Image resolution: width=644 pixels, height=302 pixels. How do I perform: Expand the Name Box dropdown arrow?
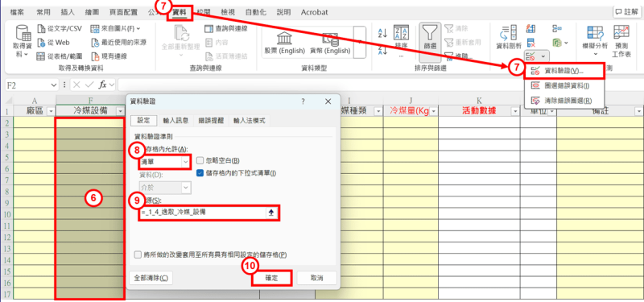[x=54, y=85]
